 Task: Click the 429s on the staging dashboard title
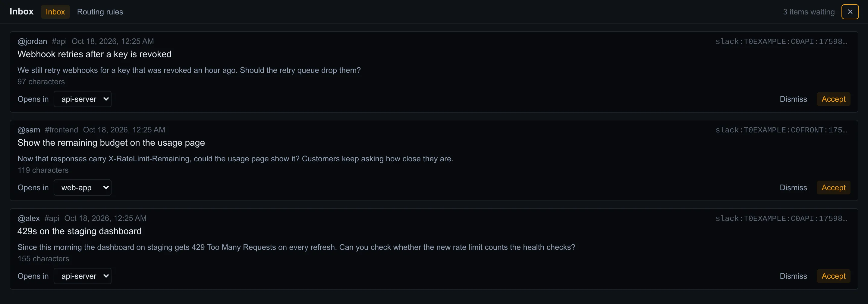(x=80, y=231)
